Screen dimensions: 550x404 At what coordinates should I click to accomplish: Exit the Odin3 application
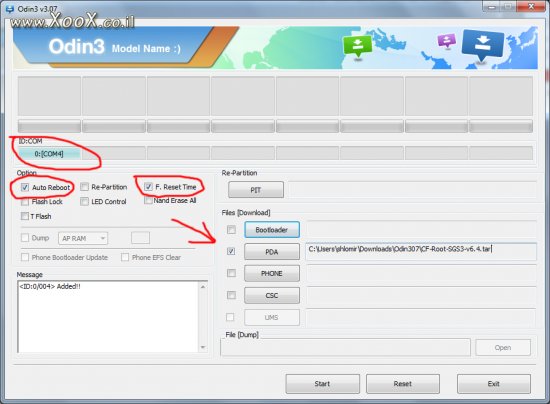point(494,384)
